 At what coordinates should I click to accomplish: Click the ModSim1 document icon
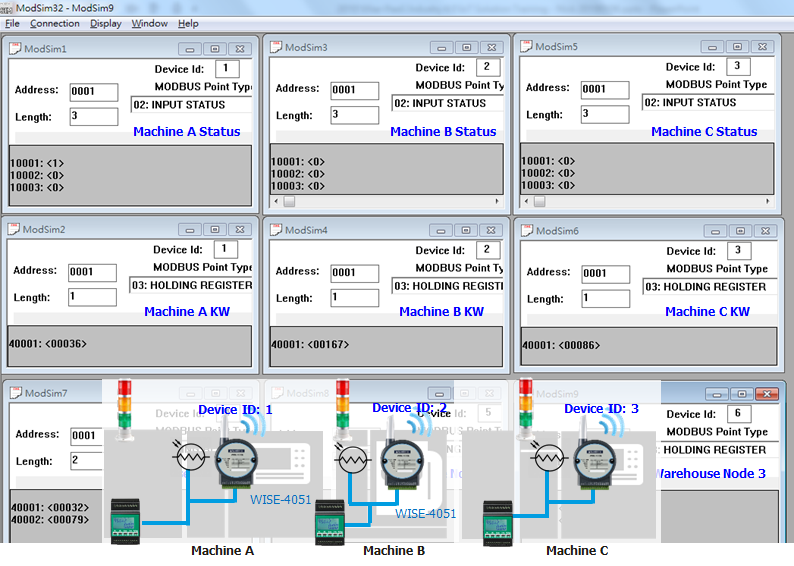15,48
